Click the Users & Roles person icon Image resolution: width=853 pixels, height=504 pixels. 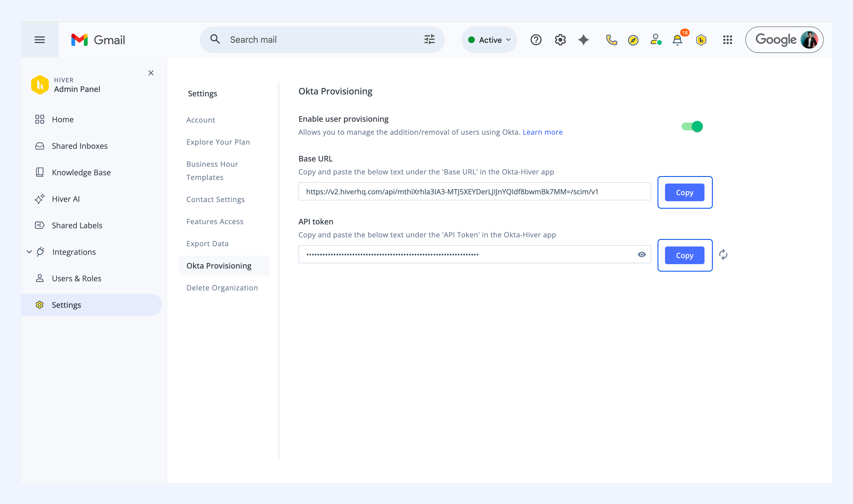click(40, 278)
